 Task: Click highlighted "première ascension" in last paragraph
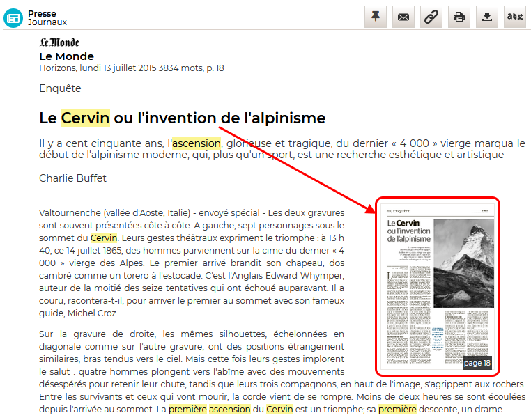pos(208,409)
